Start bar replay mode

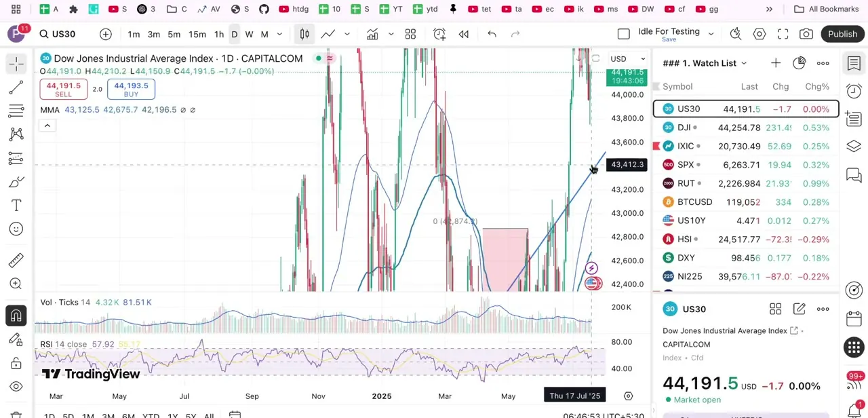[x=464, y=34]
